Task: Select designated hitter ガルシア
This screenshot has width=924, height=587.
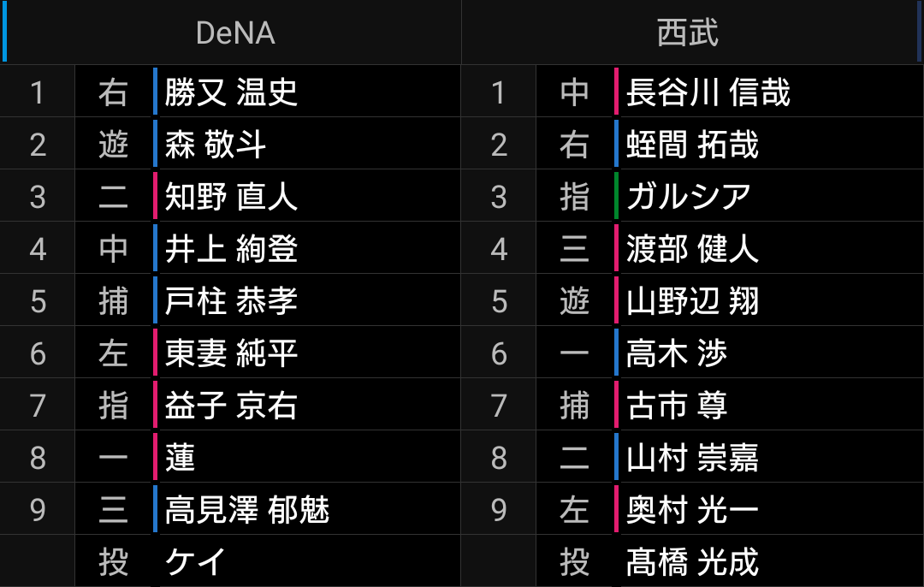Action: [688, 196]
